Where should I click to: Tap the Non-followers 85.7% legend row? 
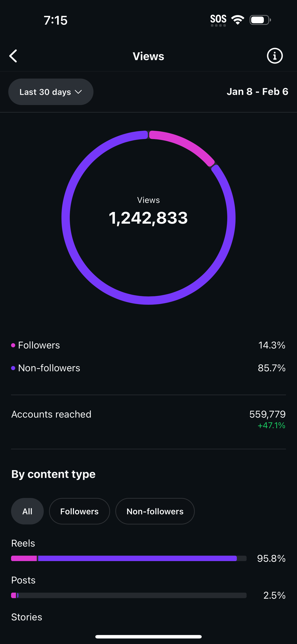pyautogui.click(x=148, y=368)
